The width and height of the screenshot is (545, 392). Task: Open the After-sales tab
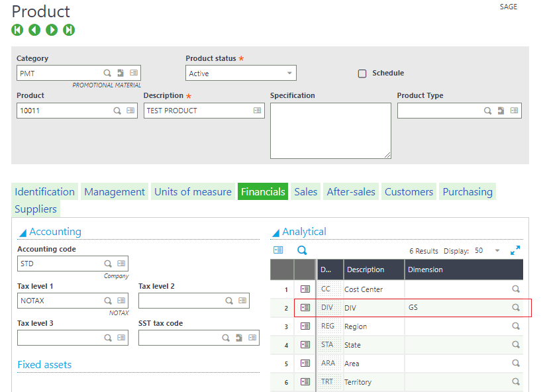351,191
